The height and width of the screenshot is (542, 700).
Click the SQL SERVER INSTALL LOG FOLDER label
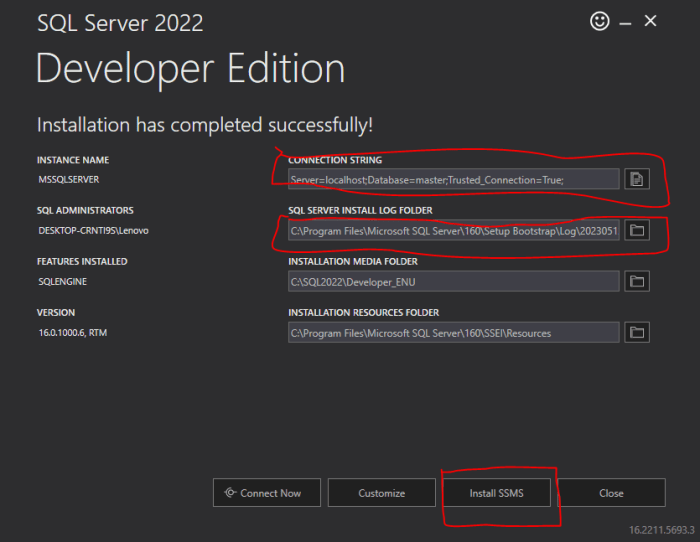point(360,210)
